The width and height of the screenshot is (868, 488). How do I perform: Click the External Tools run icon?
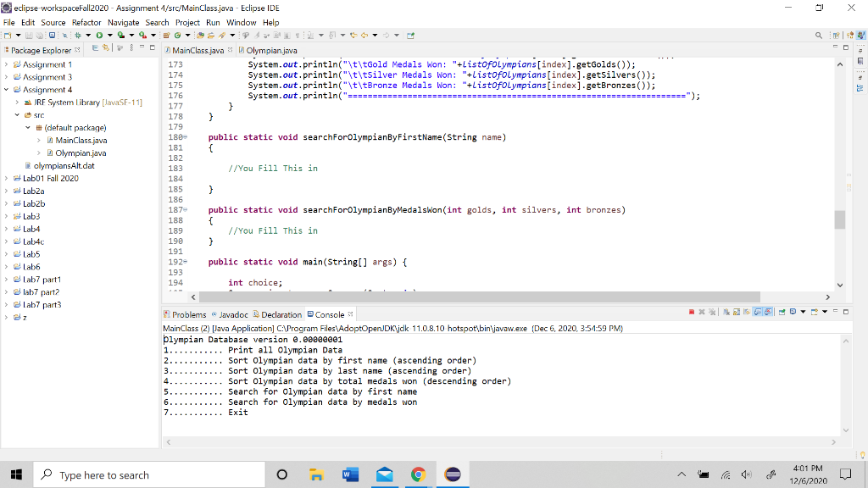pos(142,36)
